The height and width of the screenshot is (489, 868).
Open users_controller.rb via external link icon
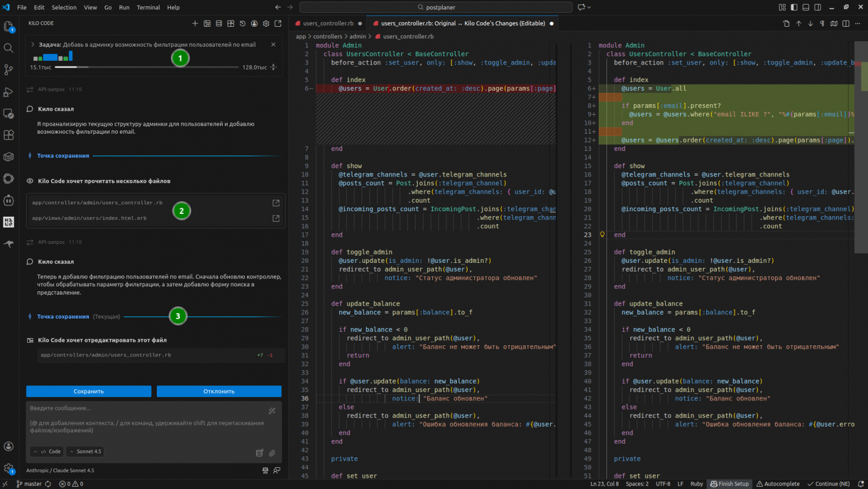pyautogui.click(x=276, y=203)
